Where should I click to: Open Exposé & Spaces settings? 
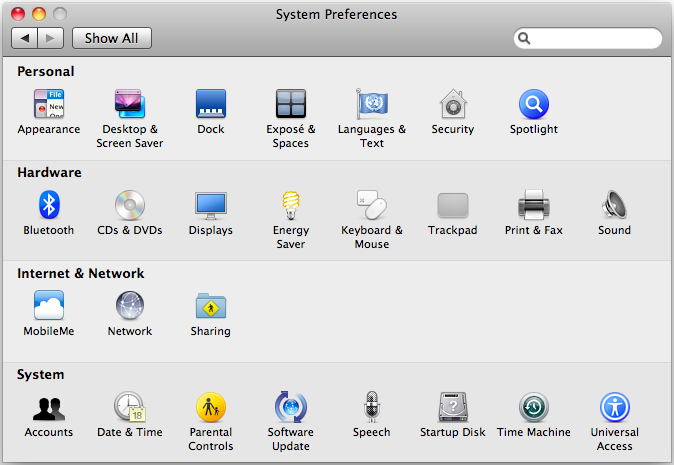(x=291, y=105)
